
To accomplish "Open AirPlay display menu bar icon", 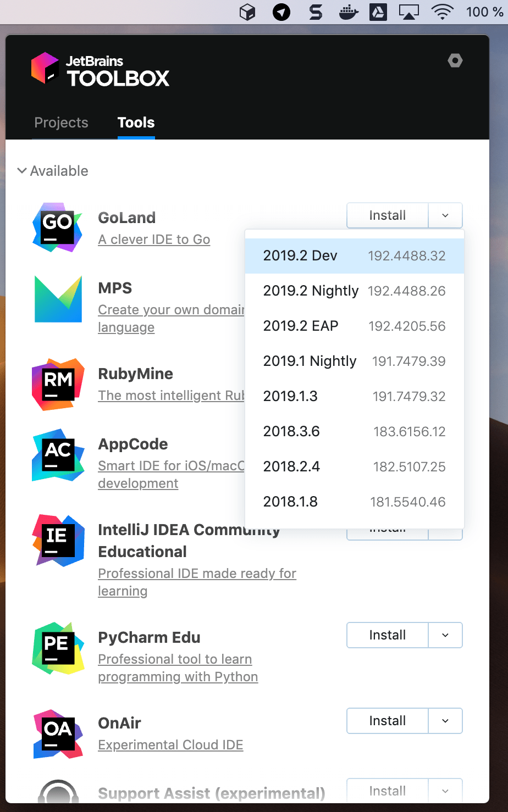I will [x=409, y=12].
